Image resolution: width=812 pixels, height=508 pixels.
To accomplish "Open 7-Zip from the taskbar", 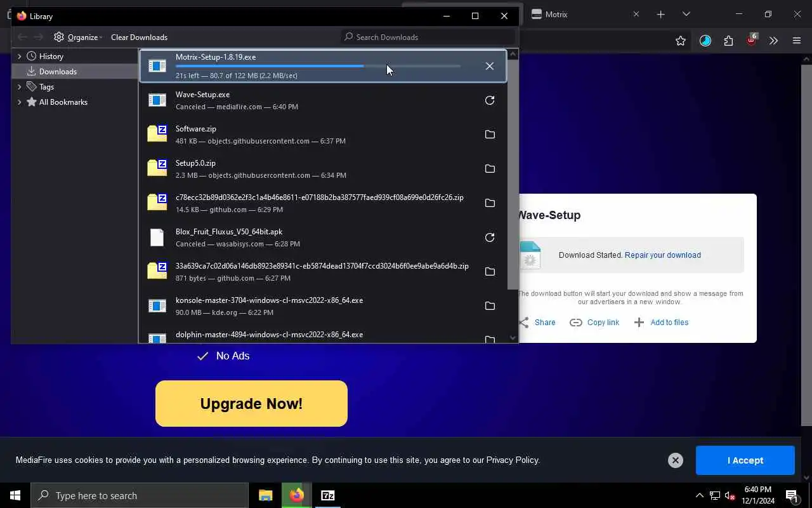I will point(327,495).
